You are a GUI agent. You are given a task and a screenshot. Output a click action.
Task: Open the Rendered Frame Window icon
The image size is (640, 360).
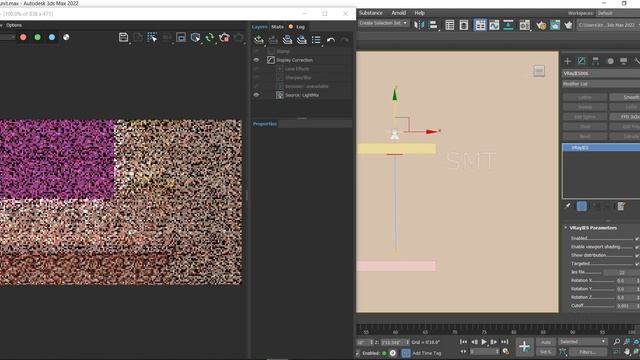coord(555,25)
